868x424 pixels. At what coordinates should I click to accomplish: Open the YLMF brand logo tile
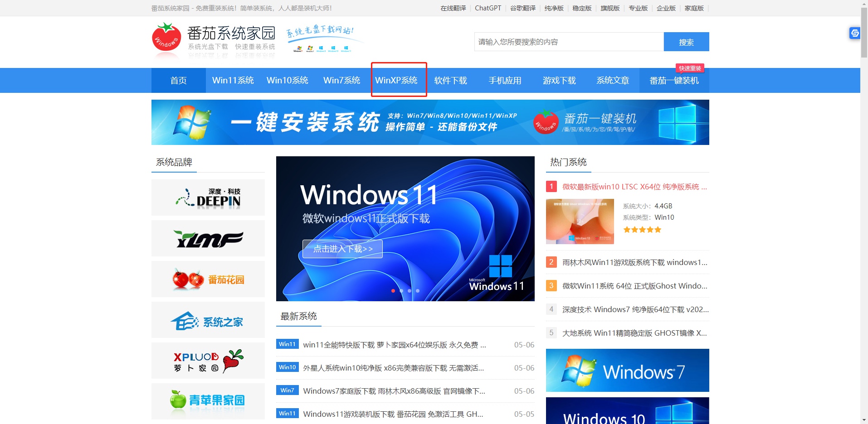pos(208,238)
